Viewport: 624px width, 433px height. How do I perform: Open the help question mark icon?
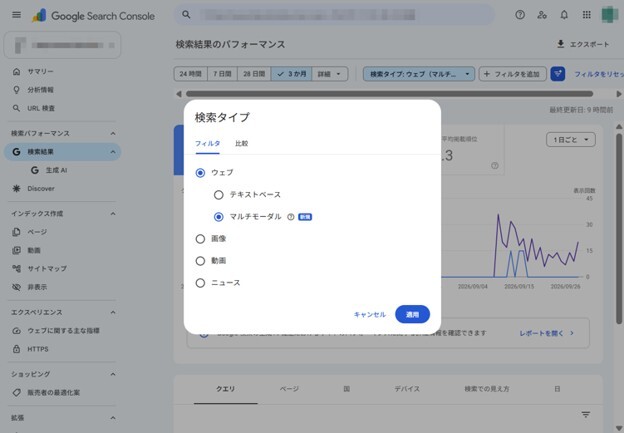pos(520,15)
